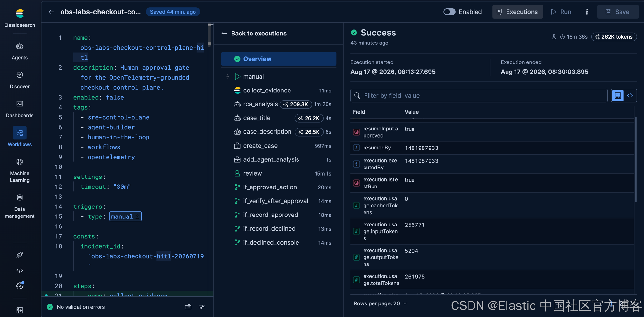Click the enabled: false line in editor
The height and width of the screenshot is (317, 644).
99,97
